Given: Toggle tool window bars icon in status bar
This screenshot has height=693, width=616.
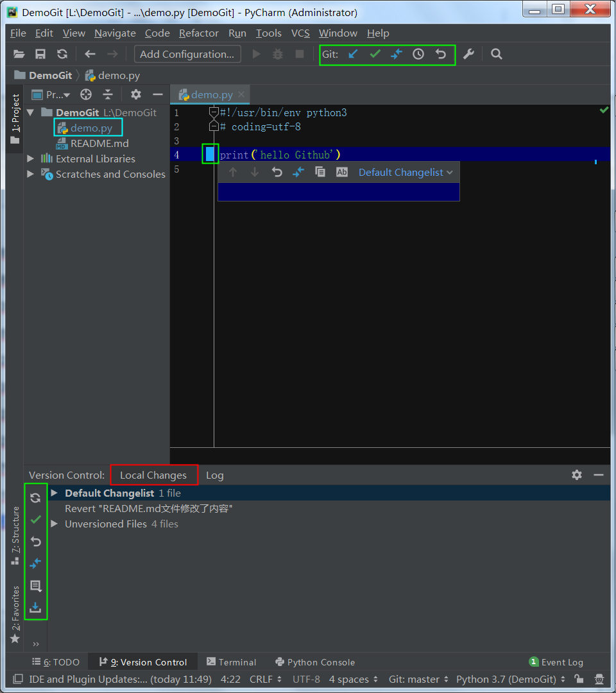Looking at the screenshot, I should point(18,680).
